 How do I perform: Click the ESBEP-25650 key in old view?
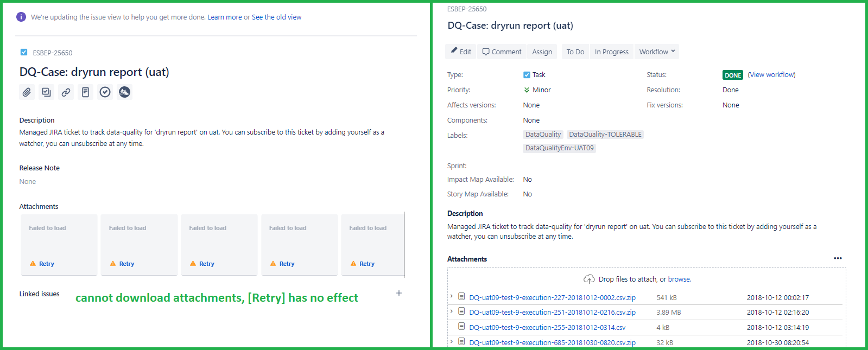click(x=467, y=9)
